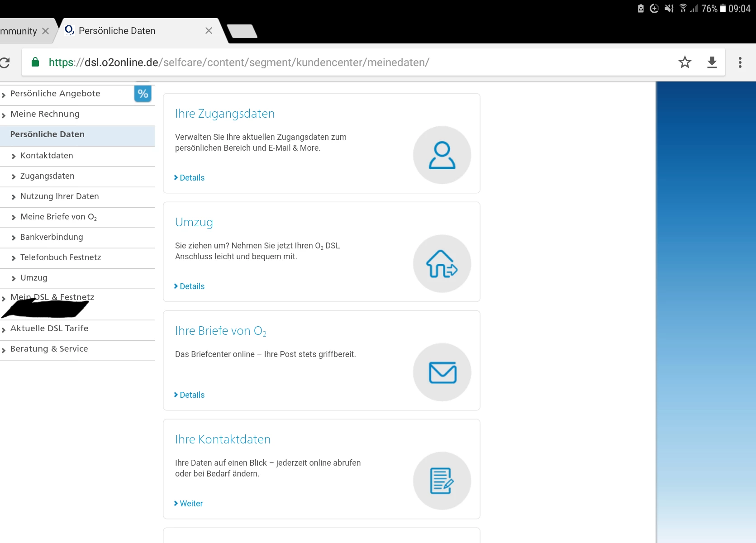This screenshot has height=543, width=756.
Task: Click the download icon in browser toolbar
Action: coord(712,62)
